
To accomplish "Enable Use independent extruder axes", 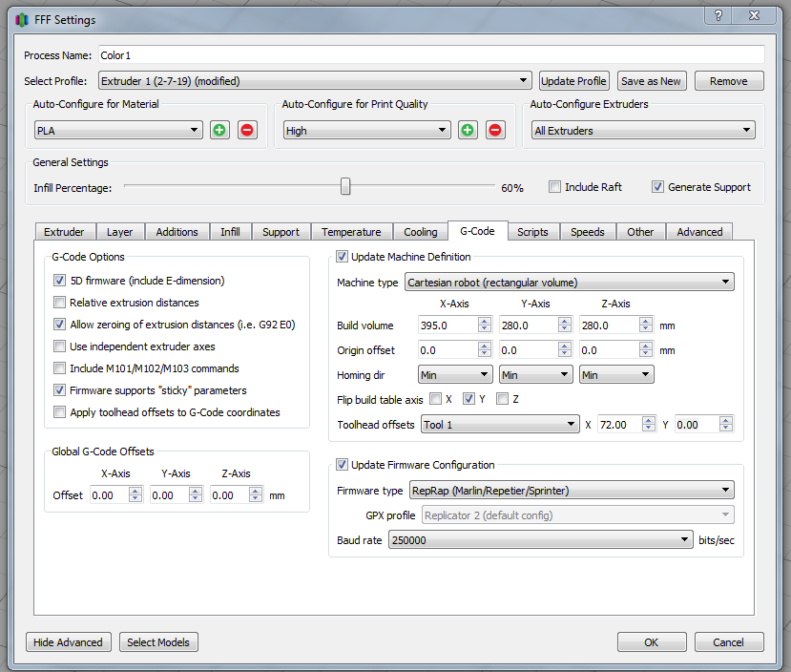I will pyautogui.click(x=59, y=346).
